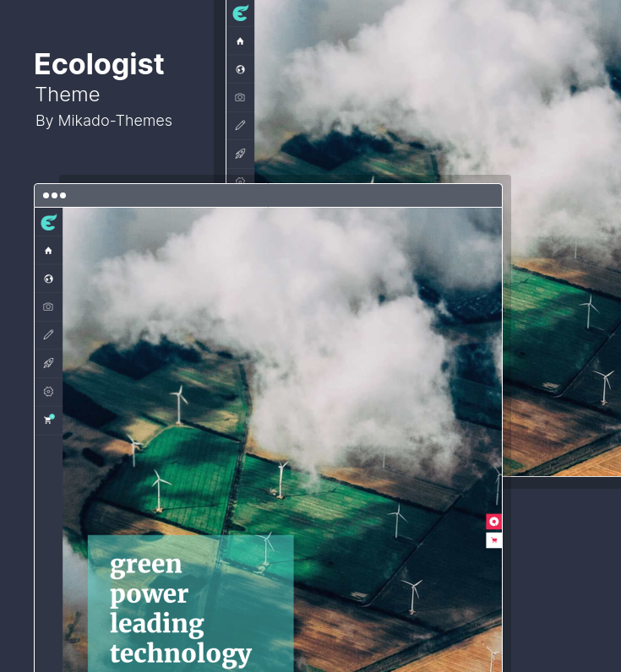Click the 'By Mikado-Themes' author text
This screenshot has width=621, height=672.
(104, 121)
